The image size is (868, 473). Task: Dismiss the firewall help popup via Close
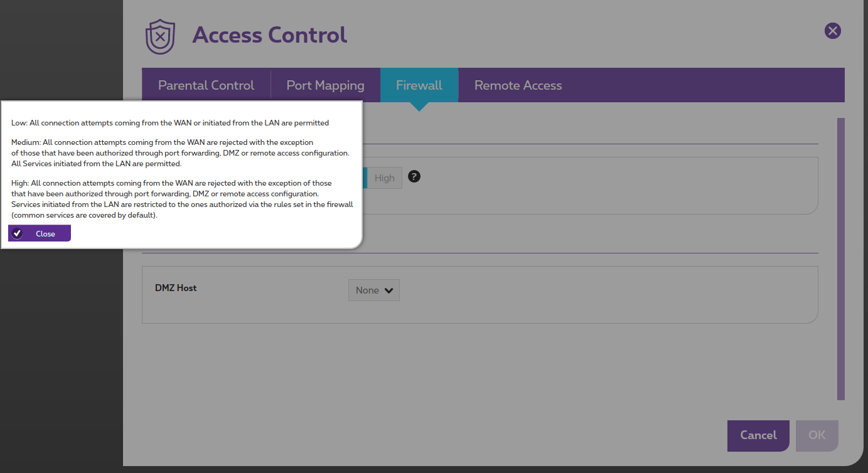(x=40, y=233)
